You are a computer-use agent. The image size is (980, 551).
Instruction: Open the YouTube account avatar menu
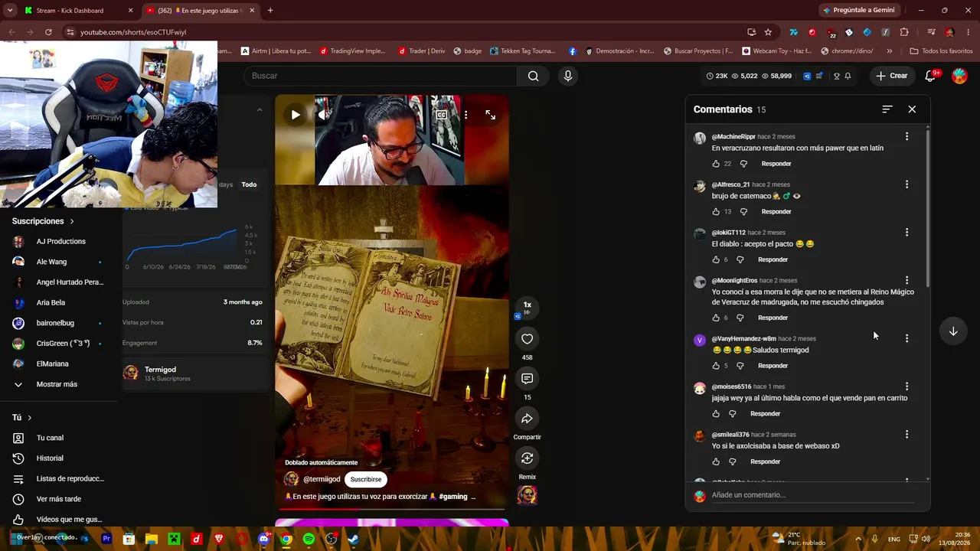click(x=959, y=76)
